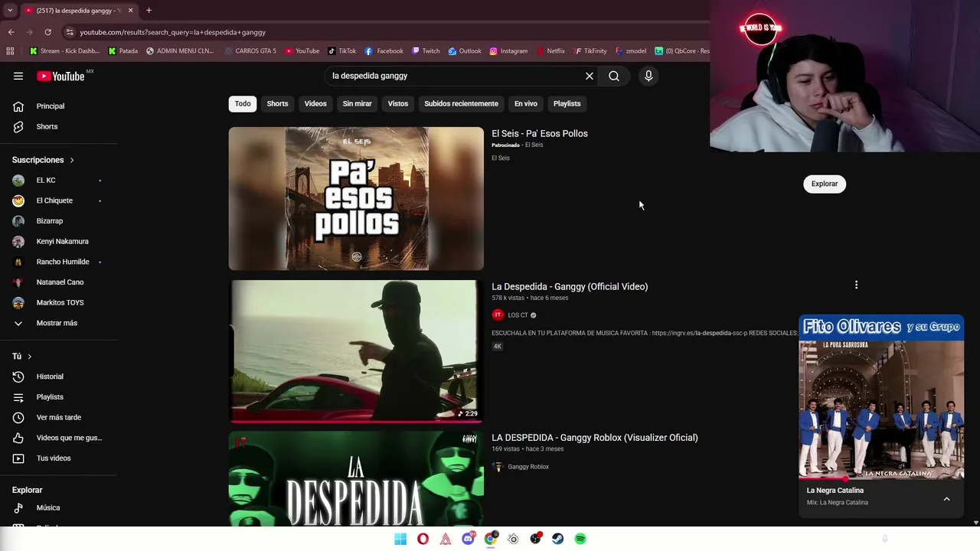Open Ver más tarde in the sidebar

pos(58,417)
